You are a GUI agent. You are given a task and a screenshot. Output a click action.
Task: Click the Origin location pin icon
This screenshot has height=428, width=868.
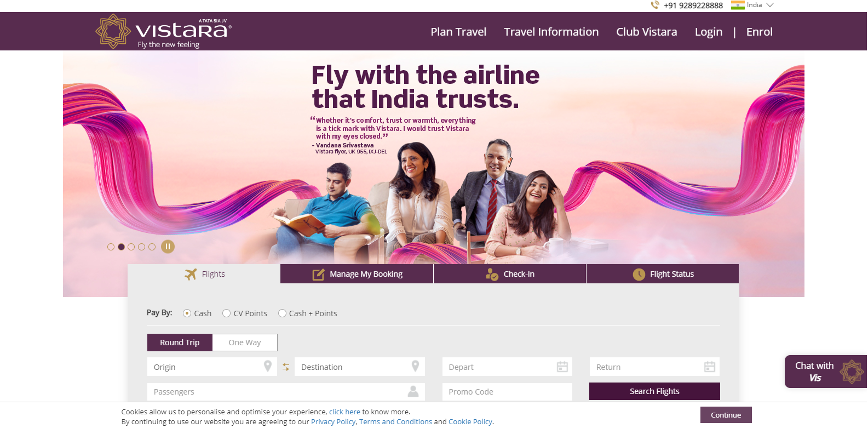point(267,366)
